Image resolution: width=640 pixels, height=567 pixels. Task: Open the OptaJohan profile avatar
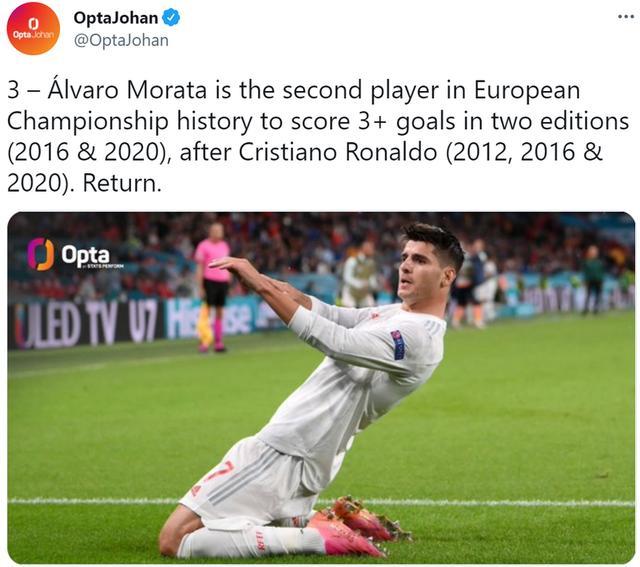point(33,28)
